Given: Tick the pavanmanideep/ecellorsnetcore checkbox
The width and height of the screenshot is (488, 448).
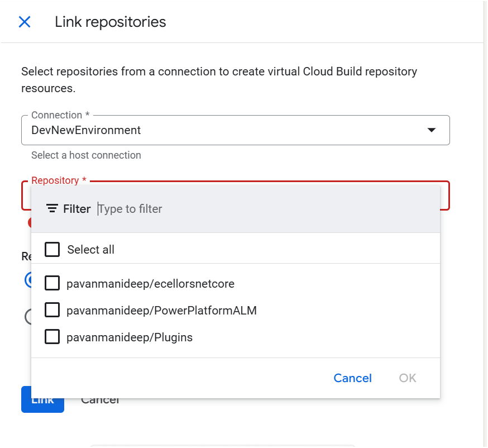Looking at the screenshot, I should coord(52,283).
